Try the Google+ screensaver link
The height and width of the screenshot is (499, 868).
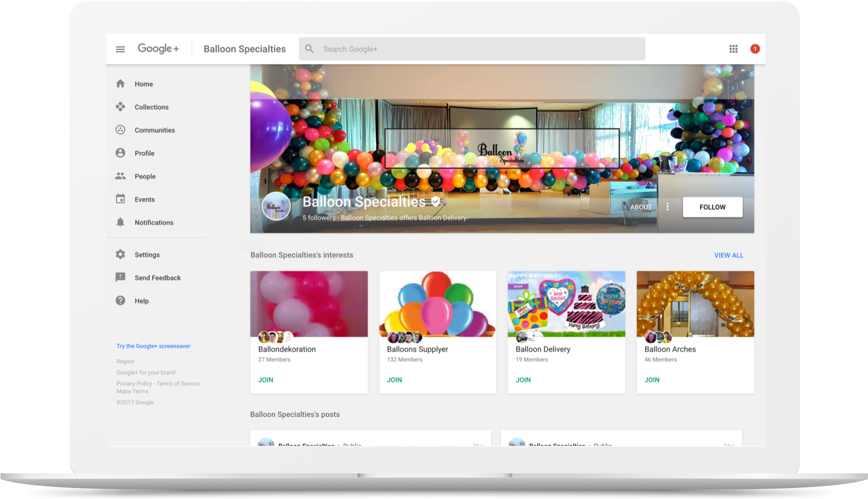[153, 346]
